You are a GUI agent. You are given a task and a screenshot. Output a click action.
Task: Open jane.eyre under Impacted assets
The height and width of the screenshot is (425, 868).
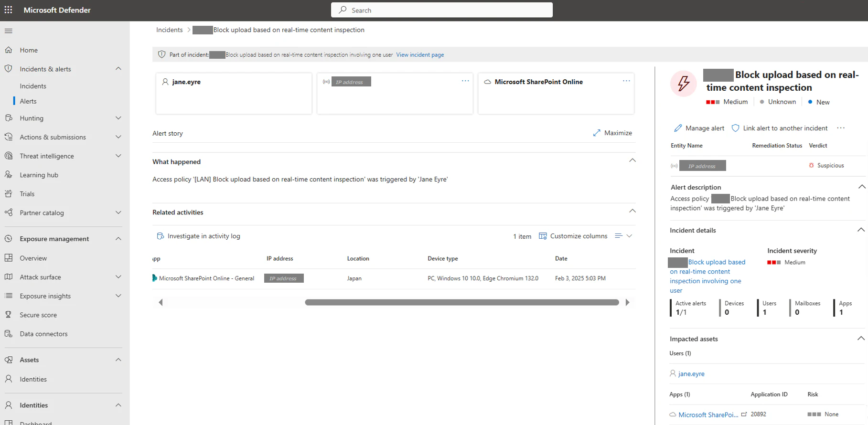pyautogui.click(x=691, y=374)
